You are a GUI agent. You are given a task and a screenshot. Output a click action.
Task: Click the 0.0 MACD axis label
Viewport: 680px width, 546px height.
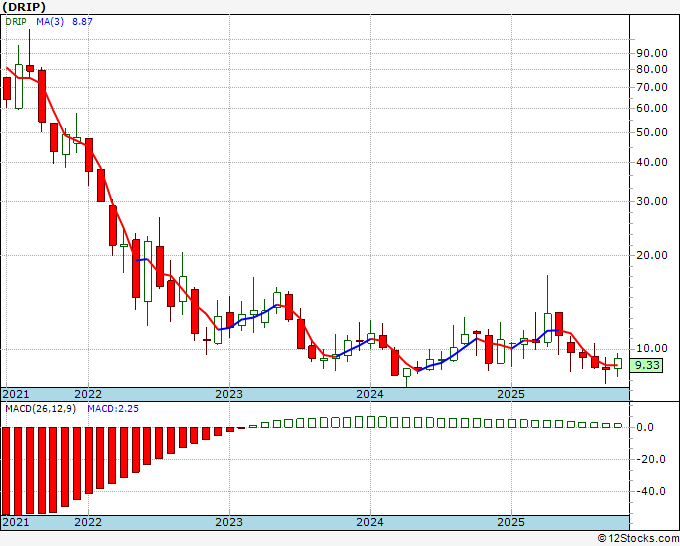tap(645, 428)
